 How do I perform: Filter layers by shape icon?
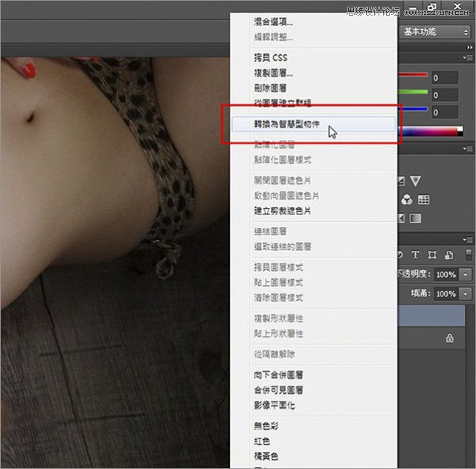pyautogui.click(x=432, y=255)
